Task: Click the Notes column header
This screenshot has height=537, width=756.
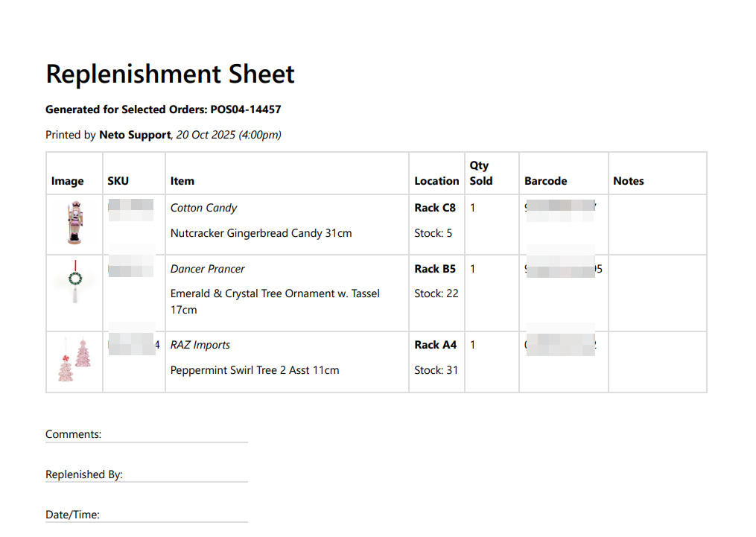Action: coord(628,181)
